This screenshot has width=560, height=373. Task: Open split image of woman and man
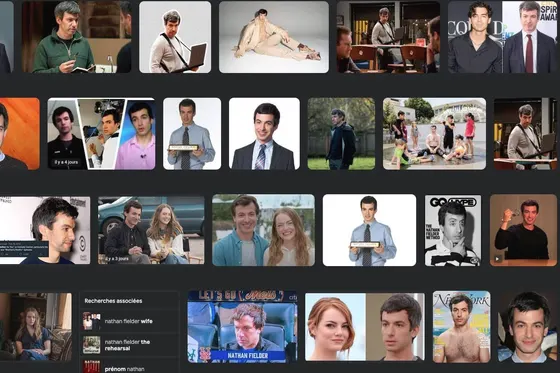click(365, 327)
